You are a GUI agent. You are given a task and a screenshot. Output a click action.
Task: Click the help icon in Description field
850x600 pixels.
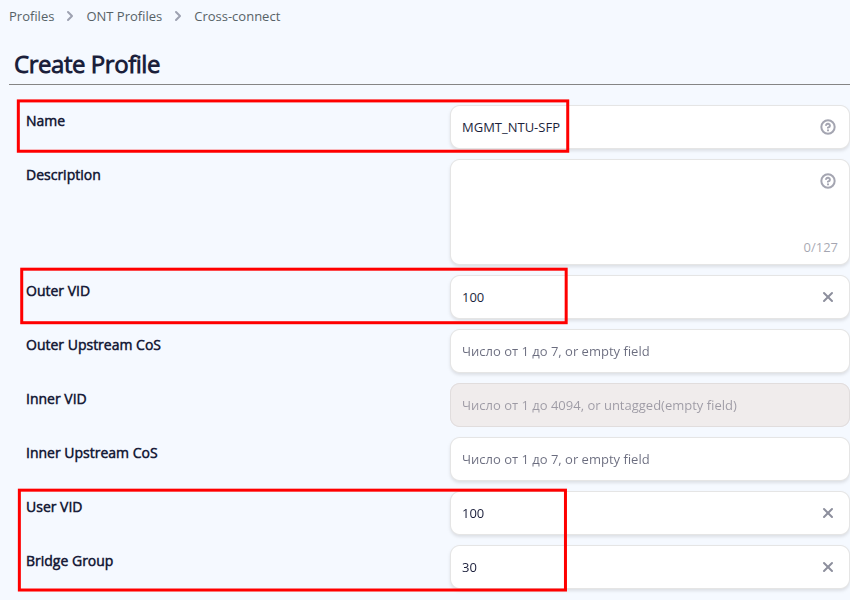827,181
